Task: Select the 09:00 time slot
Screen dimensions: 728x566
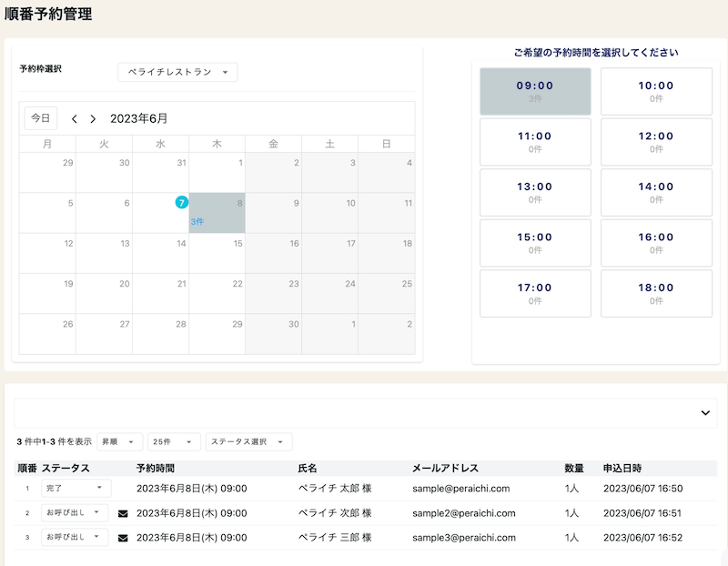Action: click(535, 91)
